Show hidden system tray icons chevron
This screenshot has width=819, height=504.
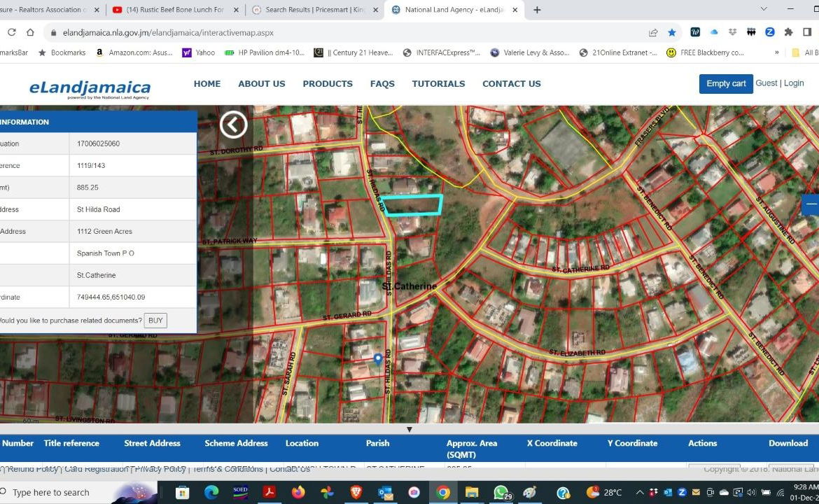tap(640, 492)
